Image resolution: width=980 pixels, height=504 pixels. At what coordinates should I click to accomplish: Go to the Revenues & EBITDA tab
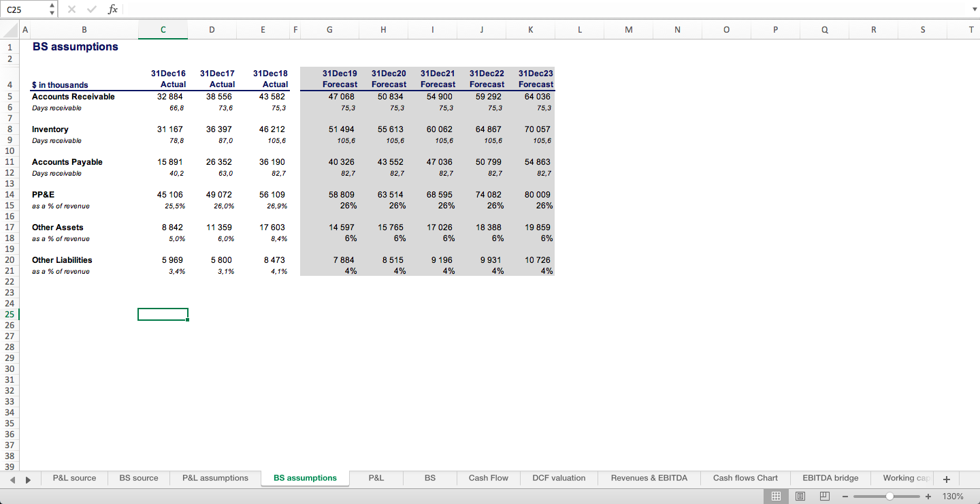point(649,478)
